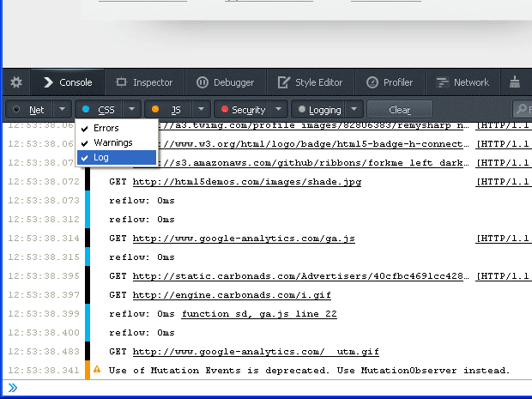Viewport: 532px width, 399px height.
Task: Open the engine.carbonads.com i.gif link
Action: tap(232, 295)
